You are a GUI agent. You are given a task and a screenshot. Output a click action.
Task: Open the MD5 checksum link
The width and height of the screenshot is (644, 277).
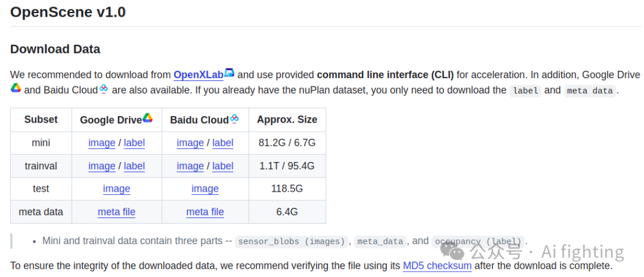(437, 266)
